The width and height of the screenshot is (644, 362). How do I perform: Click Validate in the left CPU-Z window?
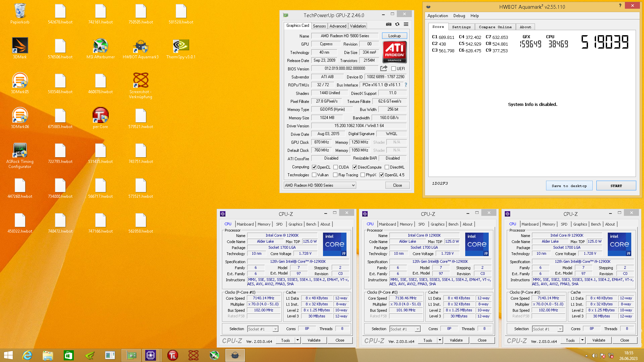(314, 340)
